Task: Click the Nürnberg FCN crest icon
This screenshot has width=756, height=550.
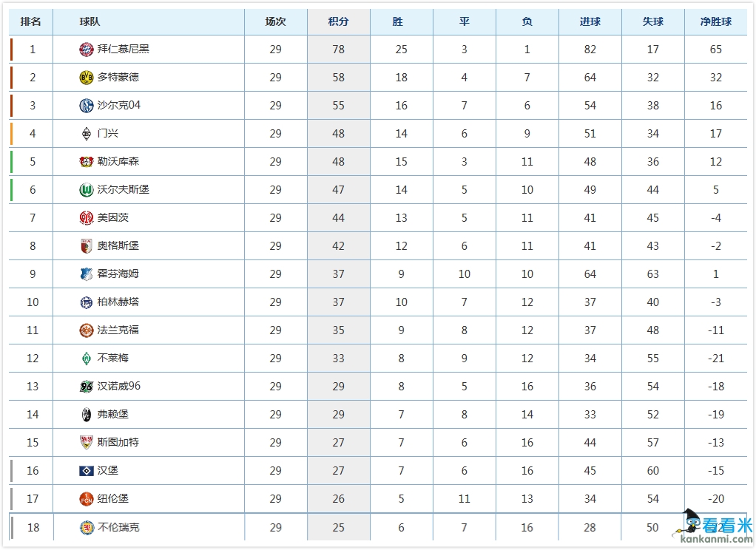Action: [87, 499]
